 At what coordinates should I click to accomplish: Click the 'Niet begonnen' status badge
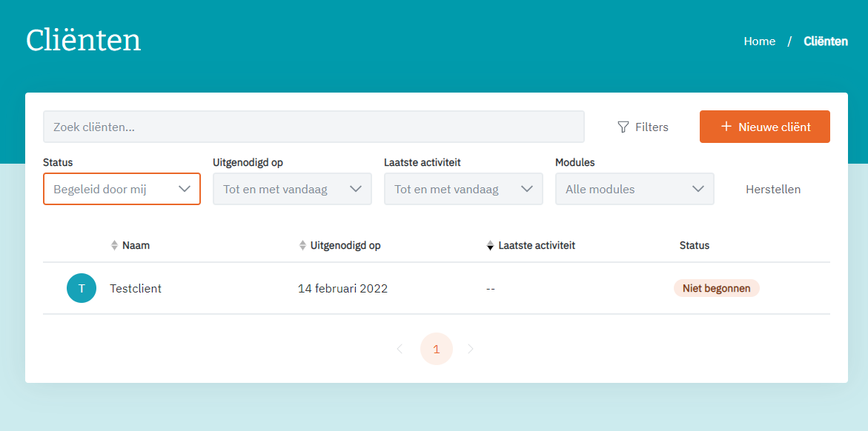(716, 288)
